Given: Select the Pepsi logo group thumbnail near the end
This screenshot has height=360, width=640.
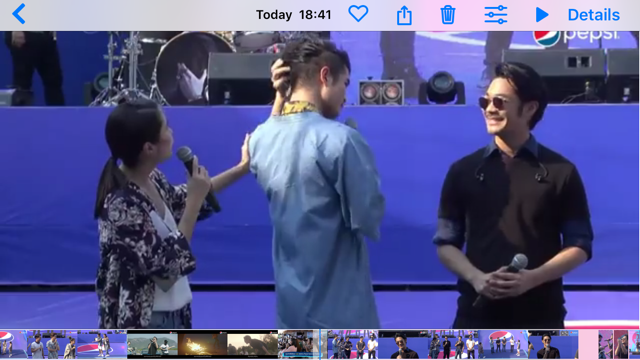Looking at the screenshot, I should coord(503,345).
